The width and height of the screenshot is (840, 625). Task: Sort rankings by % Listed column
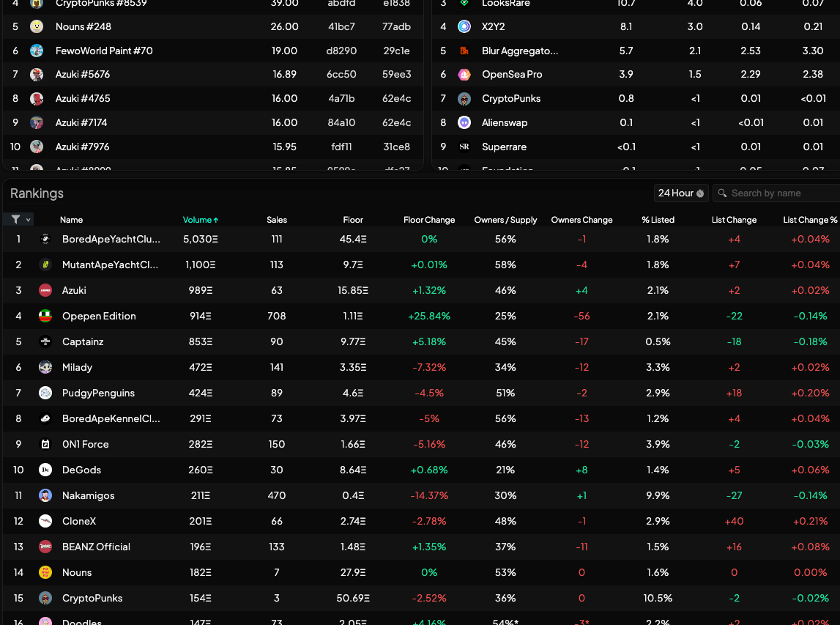pyautogui.click(x=658, y=220)
